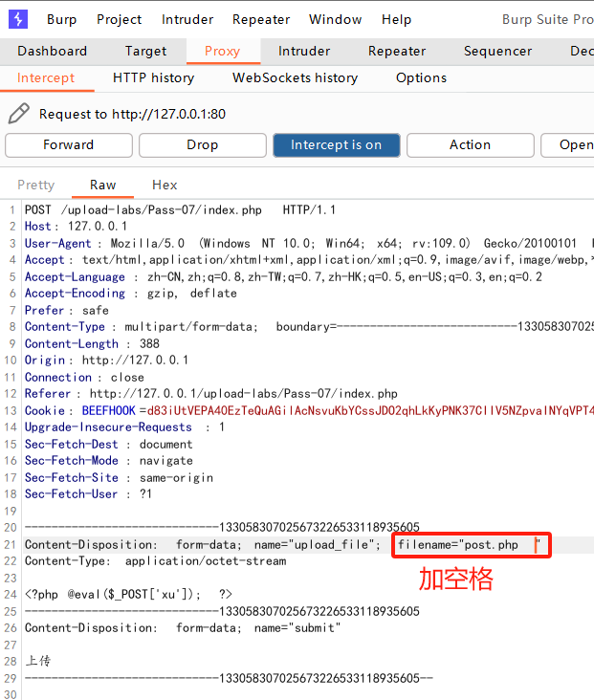This screenshot has width=594, height=700.
Task: Click the Sec-Fetch-Mode: navigate header
Action: point(108,461)
